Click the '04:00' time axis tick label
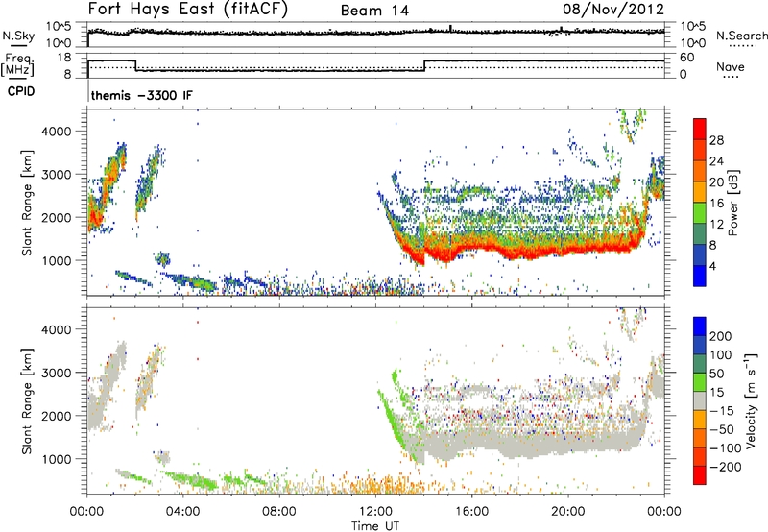The height and width of the screenshot is (532, 768). (182, 512)
